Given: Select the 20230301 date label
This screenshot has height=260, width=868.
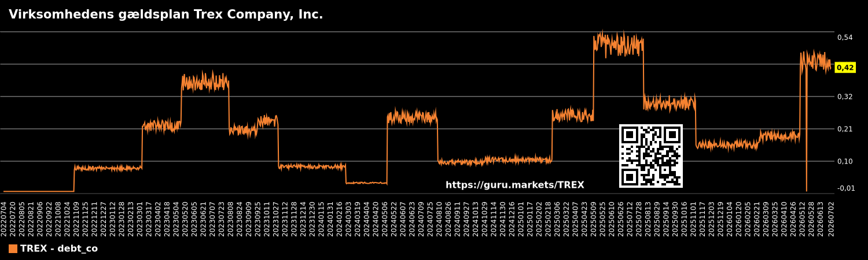Looking at the screenshot, I should [140, 218].
